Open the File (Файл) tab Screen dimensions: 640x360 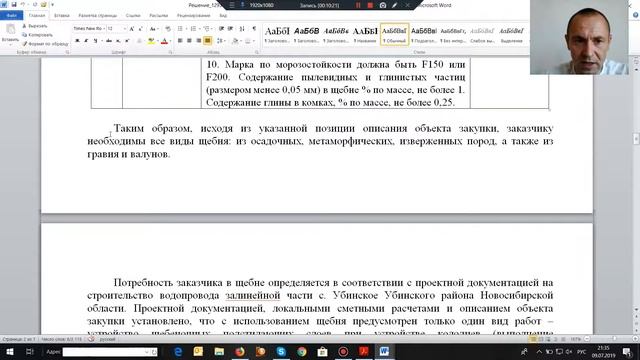coord(11,16)
